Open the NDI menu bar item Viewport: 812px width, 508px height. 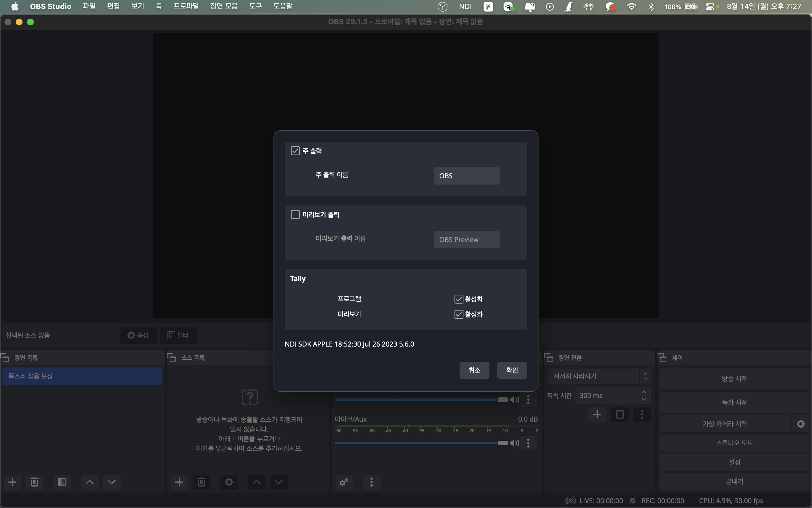[x=465, y=6]
